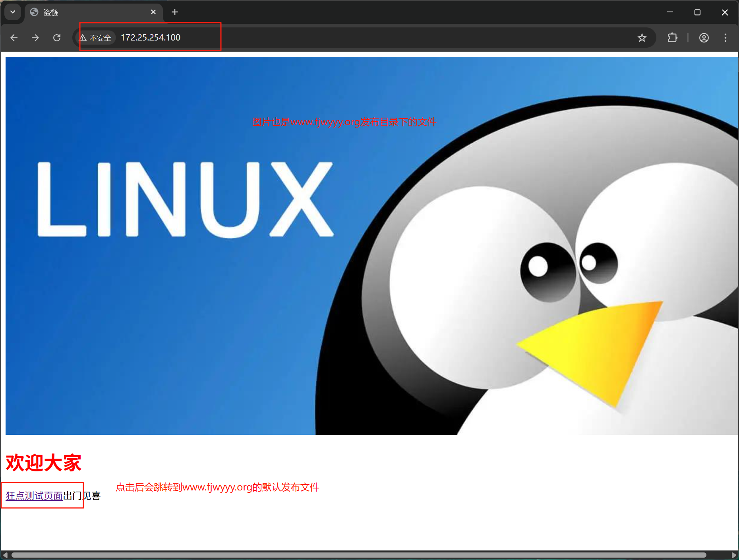This screenshot has width=739, height=560.
Task: Open the tab search dropdown arrow
Action: pos(13,12)
